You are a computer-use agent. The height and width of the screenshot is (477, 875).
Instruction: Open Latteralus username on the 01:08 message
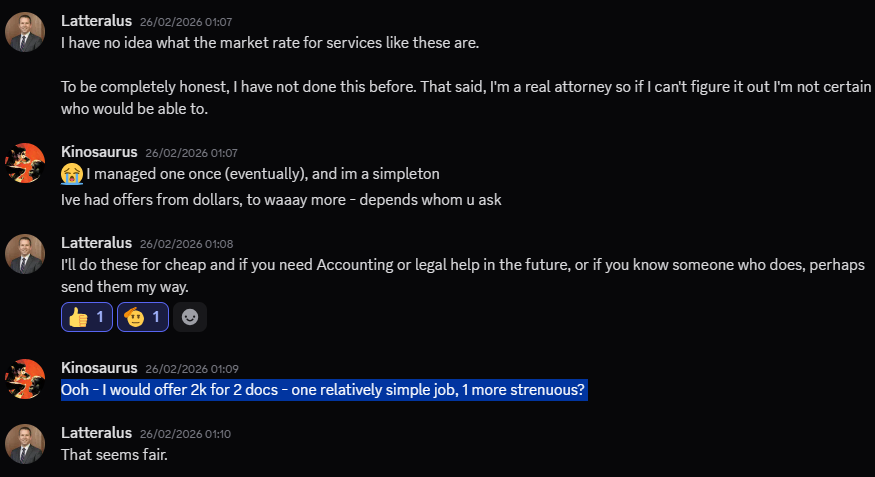click(x=96, y=242)
